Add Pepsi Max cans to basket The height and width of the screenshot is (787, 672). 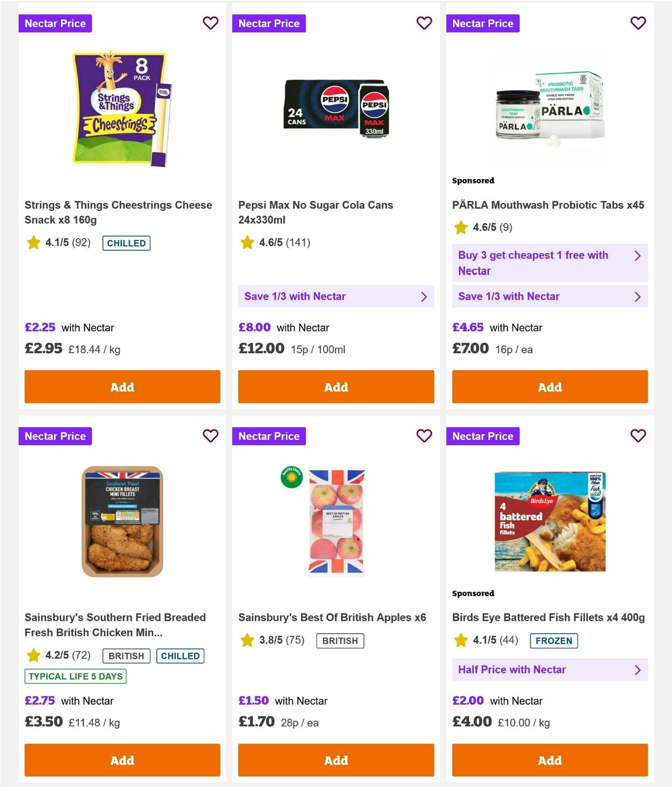(x=336, y=387)
